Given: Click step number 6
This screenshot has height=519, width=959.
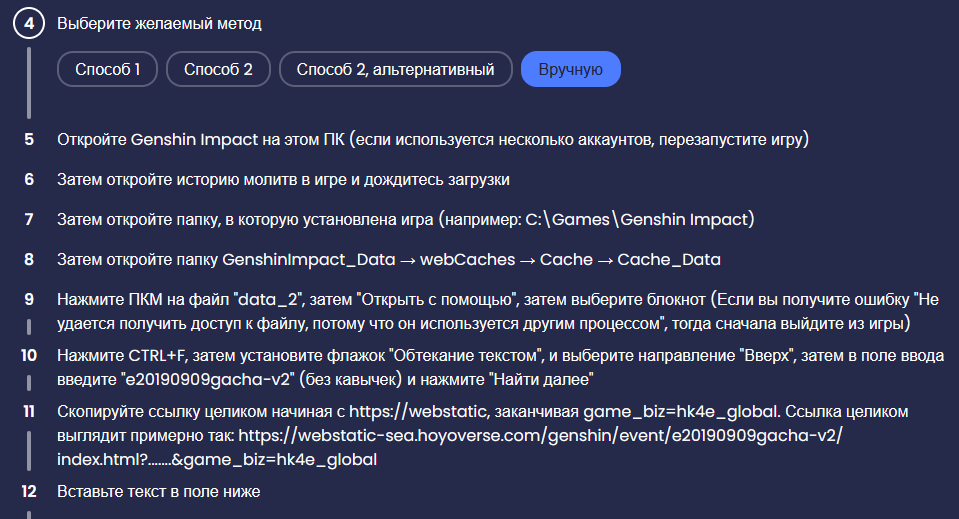Looking at the screenshot, I should 29,179.
